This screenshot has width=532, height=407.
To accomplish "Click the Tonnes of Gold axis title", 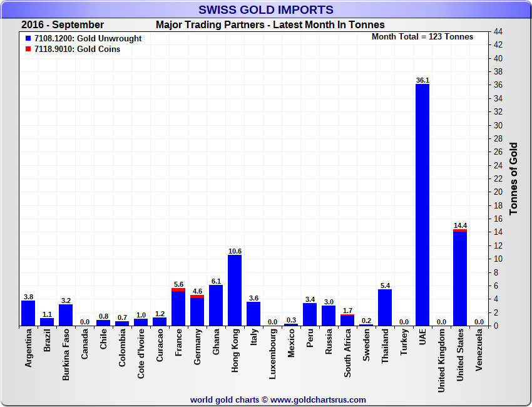I will 513,178.
